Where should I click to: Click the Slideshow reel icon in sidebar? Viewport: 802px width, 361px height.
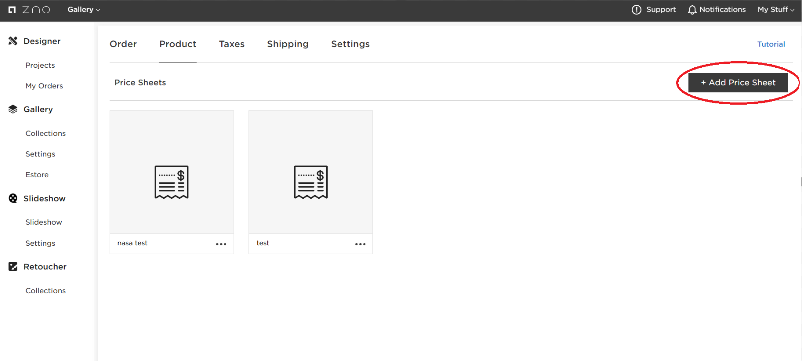pos(13,198)
